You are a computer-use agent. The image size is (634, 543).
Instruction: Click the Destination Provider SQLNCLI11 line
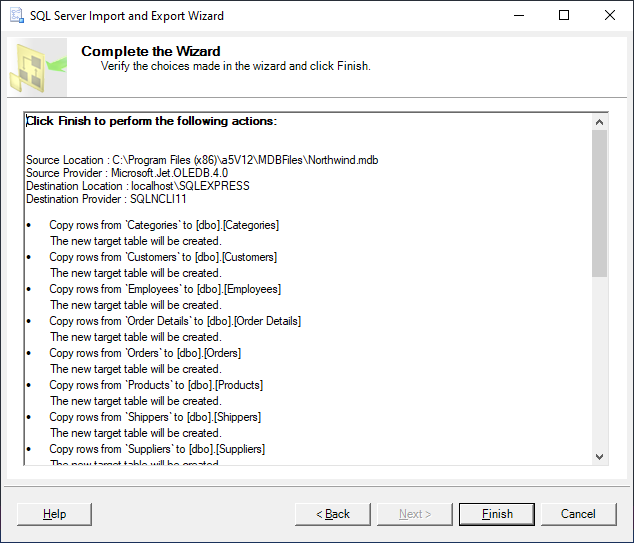(106, 199)
